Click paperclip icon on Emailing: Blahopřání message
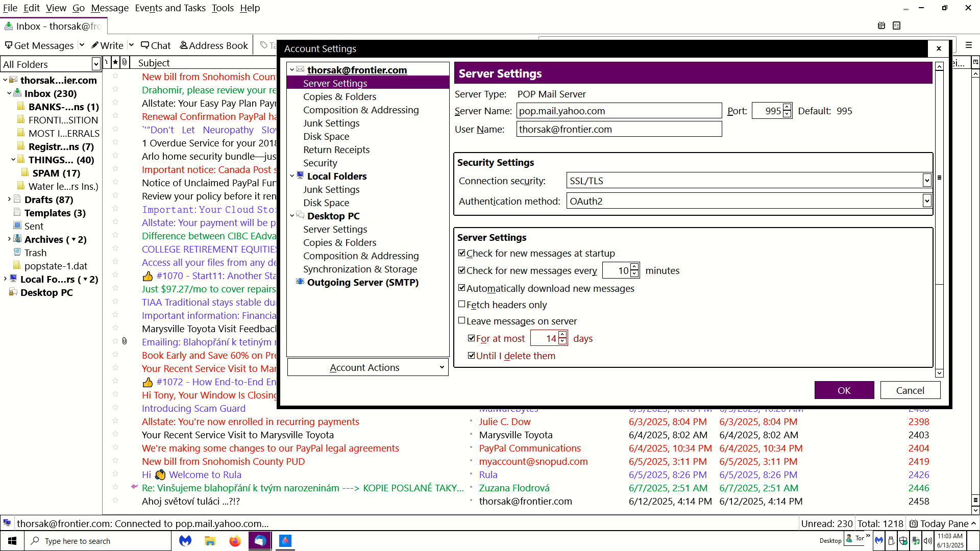The width and height of the screenshot is (980, 551). tap(125, 341)
